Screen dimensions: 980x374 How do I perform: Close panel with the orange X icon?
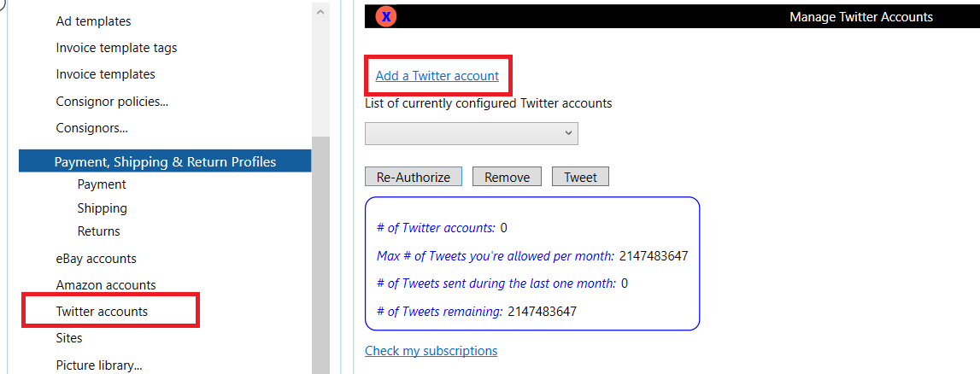pyautogui.click(x=386, y=17)
